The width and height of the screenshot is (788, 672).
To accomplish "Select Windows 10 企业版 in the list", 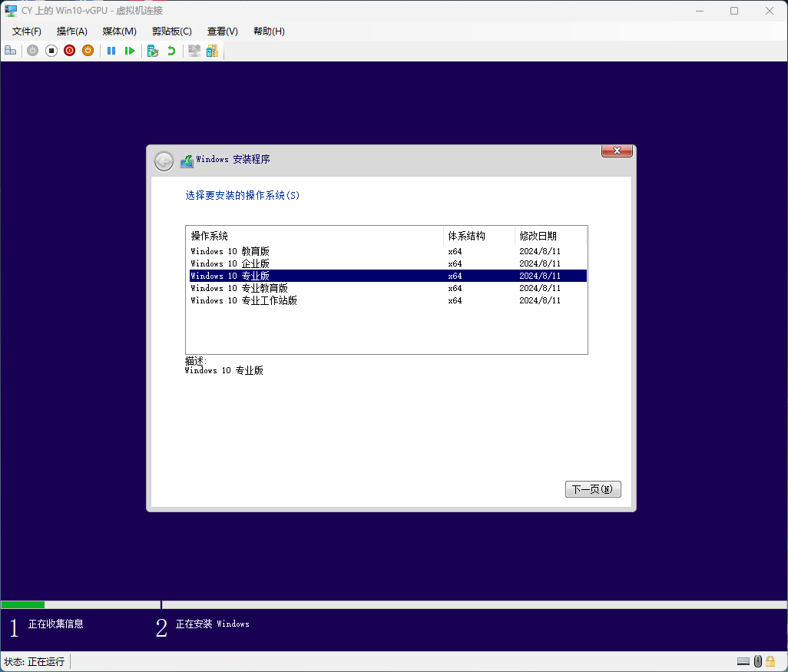I will pos(230,263).
